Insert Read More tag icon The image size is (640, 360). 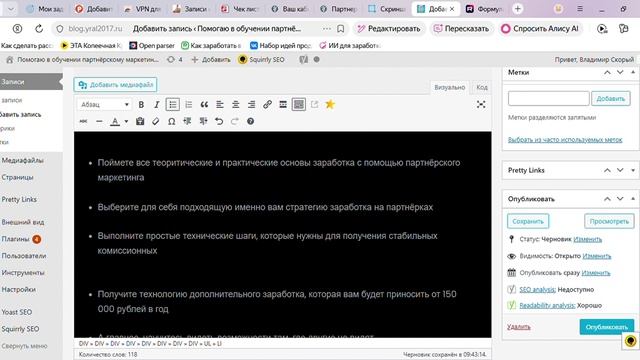click(x=283, y=104)
